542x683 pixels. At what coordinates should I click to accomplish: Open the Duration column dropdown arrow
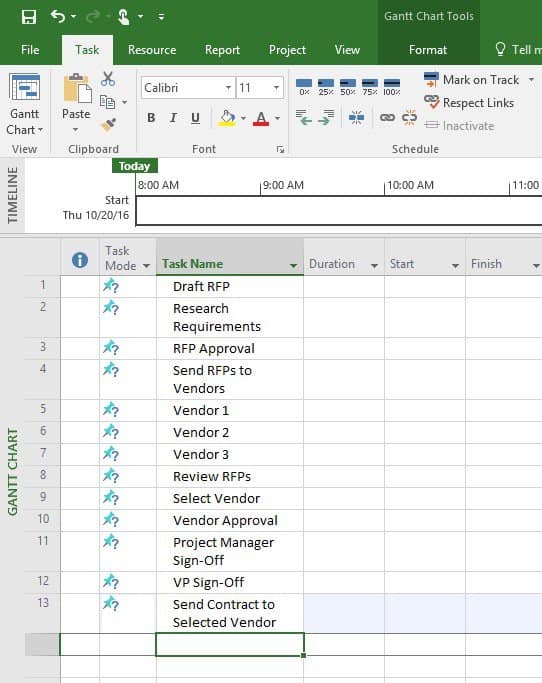[x=374, y=265]
